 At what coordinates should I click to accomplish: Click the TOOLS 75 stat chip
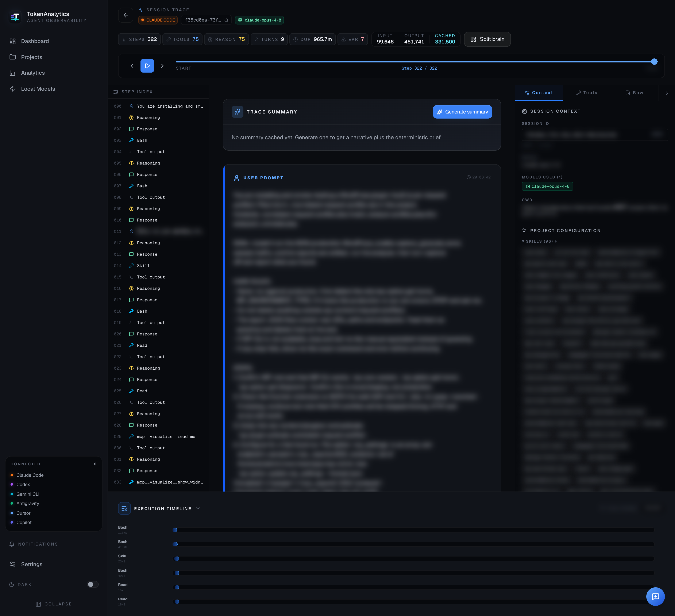point(182,39)
